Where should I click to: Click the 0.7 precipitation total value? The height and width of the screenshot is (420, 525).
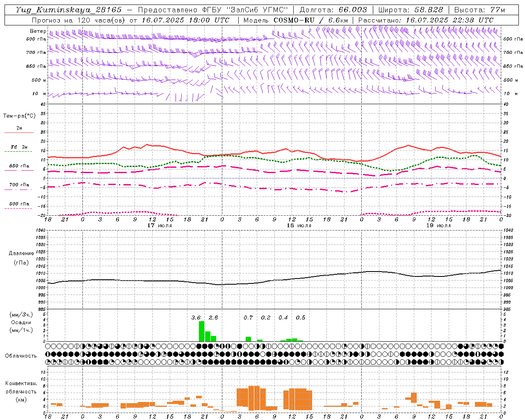click(x=248, y=317)
